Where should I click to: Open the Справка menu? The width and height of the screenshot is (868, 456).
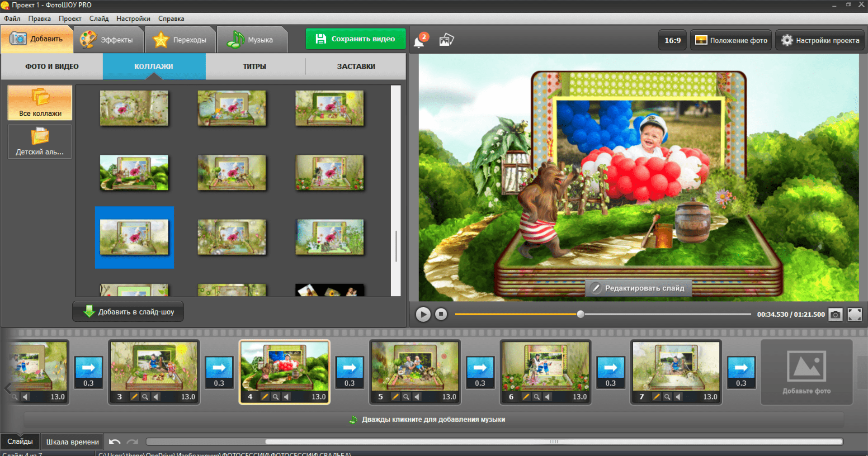pos(171,19)
